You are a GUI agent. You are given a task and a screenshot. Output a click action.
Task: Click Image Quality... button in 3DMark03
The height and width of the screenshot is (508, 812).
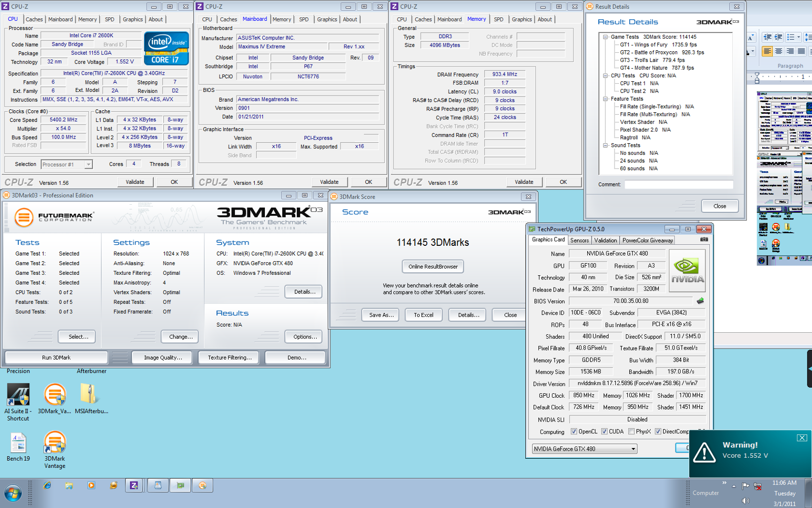(x=162, y=358)
